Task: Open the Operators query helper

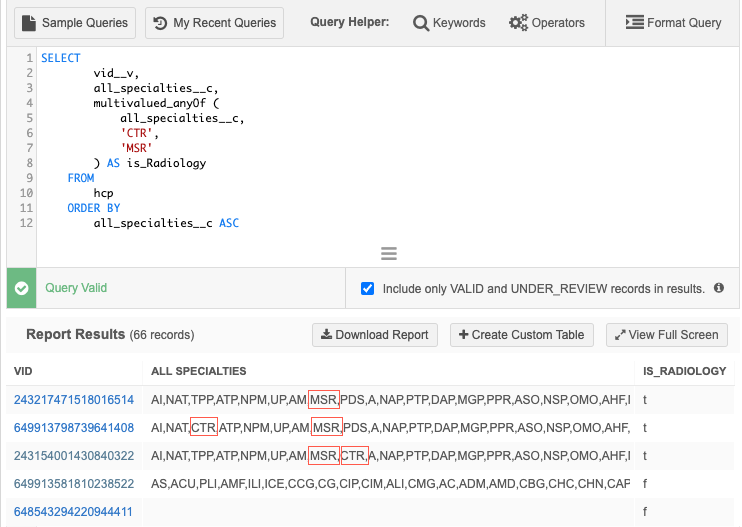Action: [x=546, y=23]
